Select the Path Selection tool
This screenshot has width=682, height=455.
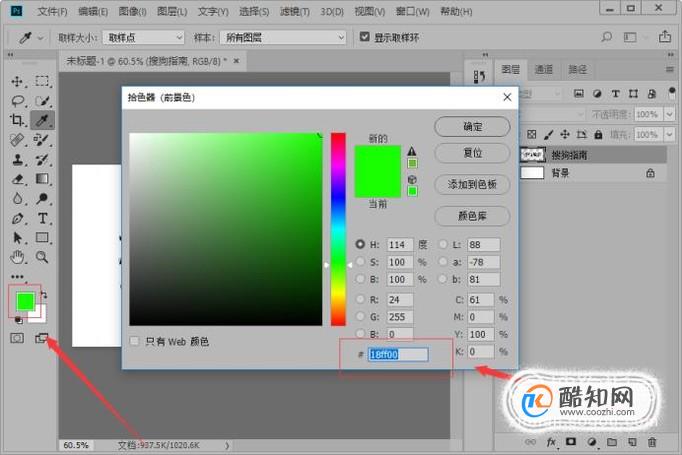[x=17, y=238]
